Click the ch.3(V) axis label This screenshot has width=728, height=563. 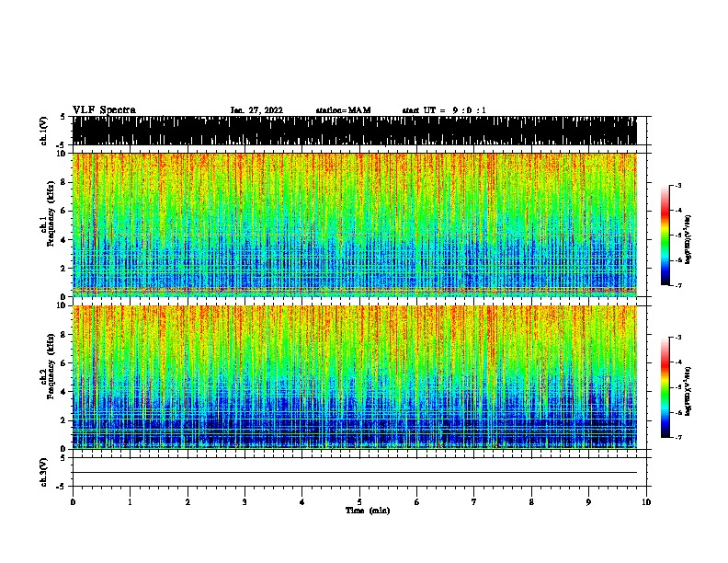43,472
